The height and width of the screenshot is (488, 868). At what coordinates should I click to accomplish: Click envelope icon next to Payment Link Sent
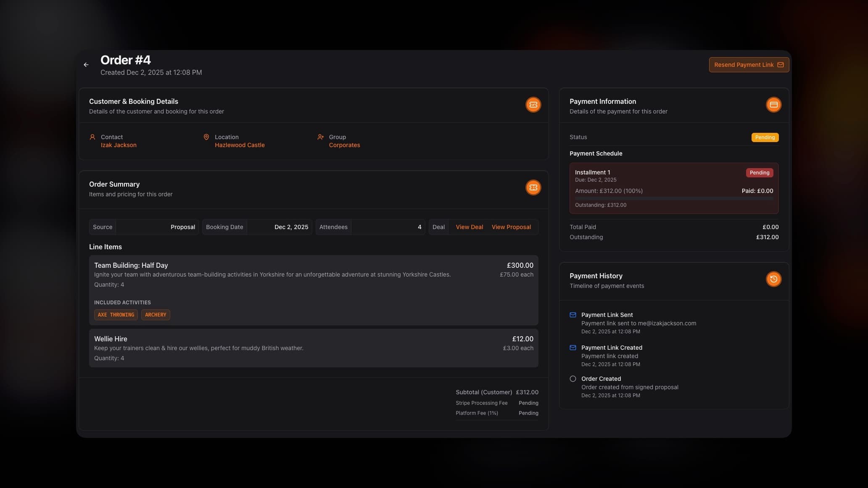tap(573, 315)
